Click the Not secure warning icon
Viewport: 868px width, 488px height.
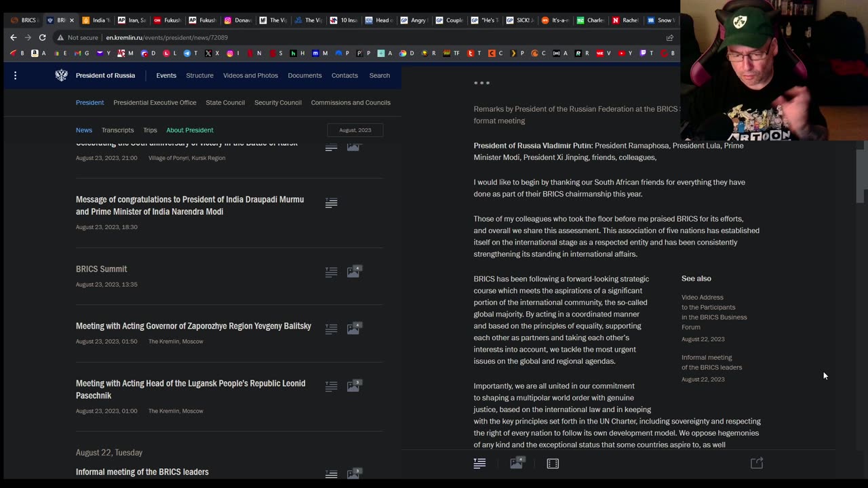click(60, 38)
